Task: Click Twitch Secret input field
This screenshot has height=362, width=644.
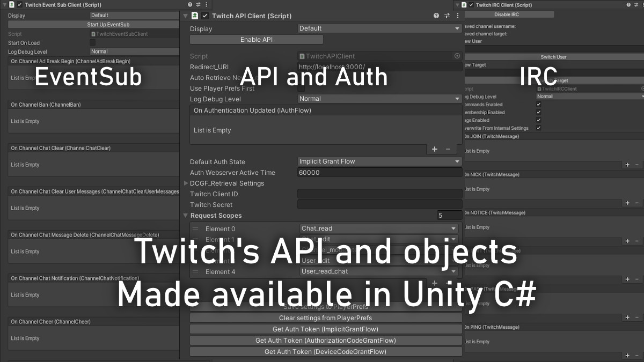Action: (379, 205)
